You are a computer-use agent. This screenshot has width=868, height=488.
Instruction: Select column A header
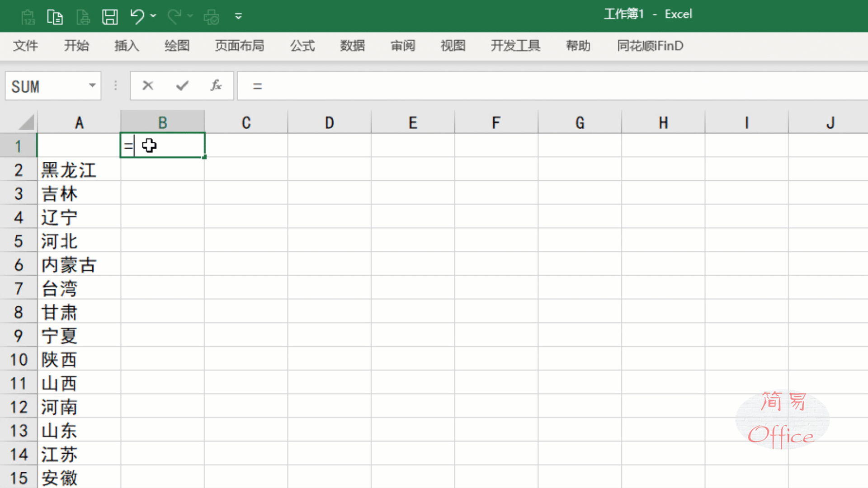pyautogui.click(x=79, y=122)
